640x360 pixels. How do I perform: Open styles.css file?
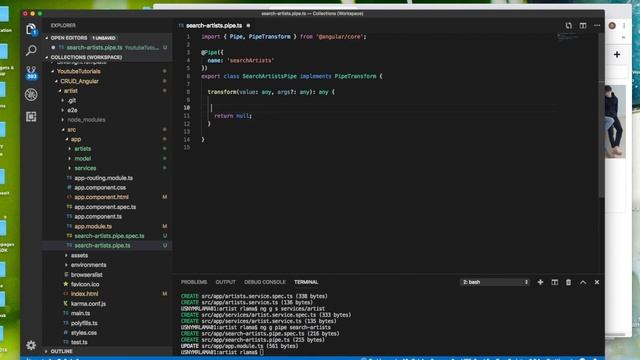pyautogui.click(x=84, y=333)
